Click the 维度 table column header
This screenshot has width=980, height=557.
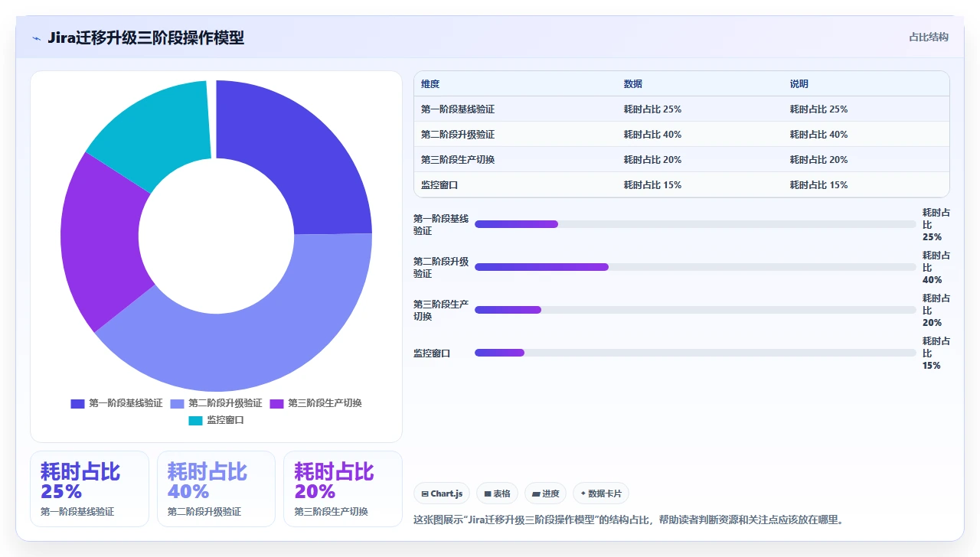click(430, 84)
